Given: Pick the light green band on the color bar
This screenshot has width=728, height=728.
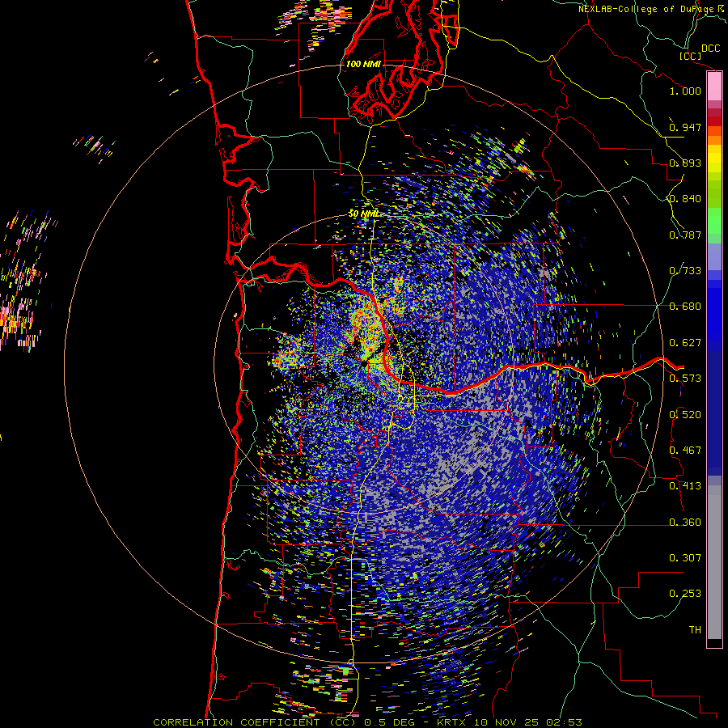Looking at the screenshot, I should 714,221.
